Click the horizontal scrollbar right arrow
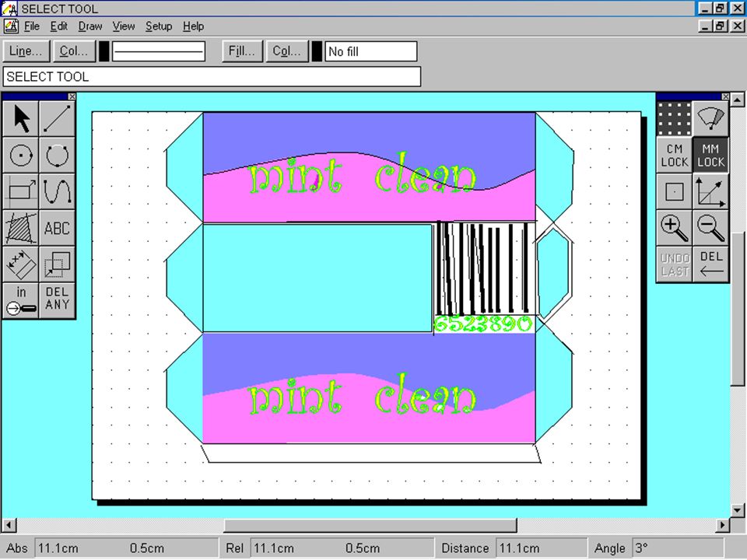 [x=723, y=525]
